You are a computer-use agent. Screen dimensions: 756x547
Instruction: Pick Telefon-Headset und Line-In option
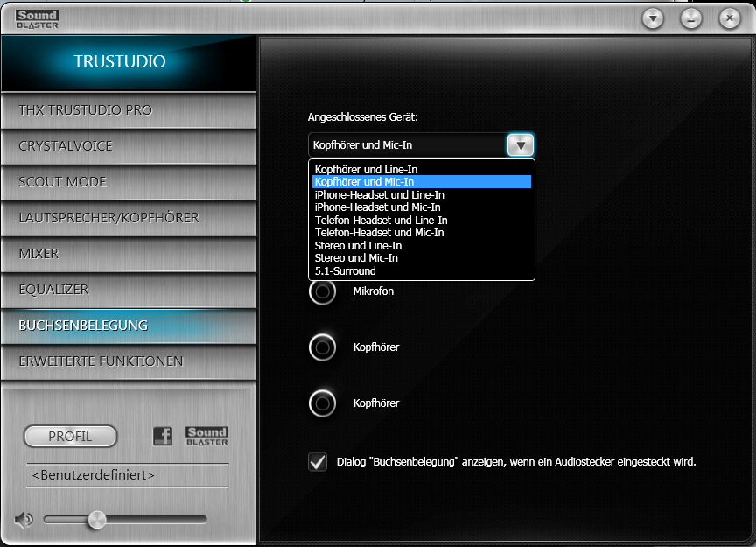point(422,221)
